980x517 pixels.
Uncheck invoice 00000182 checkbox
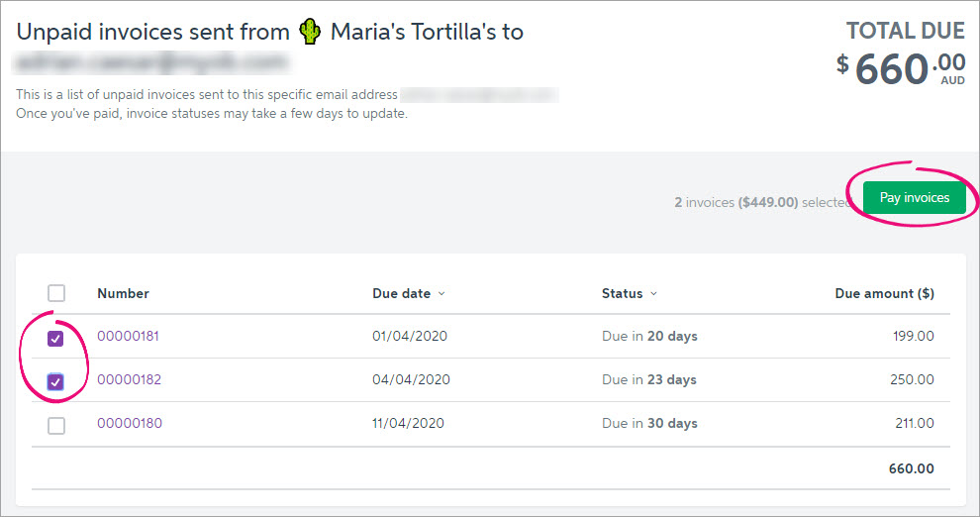click(x=56, y=382)
